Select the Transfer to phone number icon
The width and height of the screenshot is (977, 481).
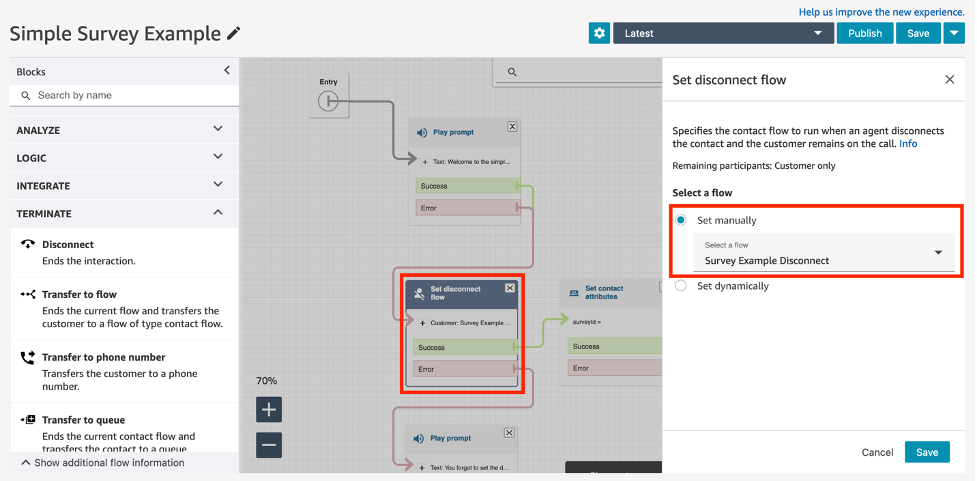(x=27, y=357)
